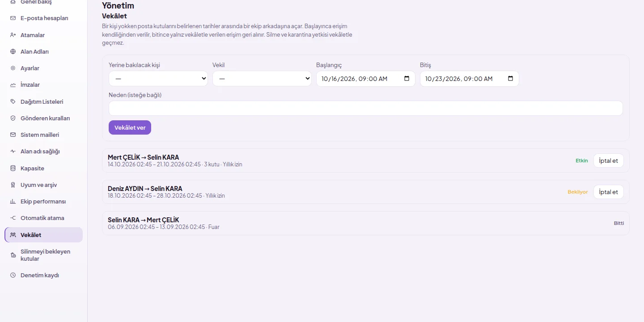The height and width of the screenshot is (322, 644).
Task: Click the Mert ÇELİK → Selin KARA entry title
Action: [x=143, y=157]
